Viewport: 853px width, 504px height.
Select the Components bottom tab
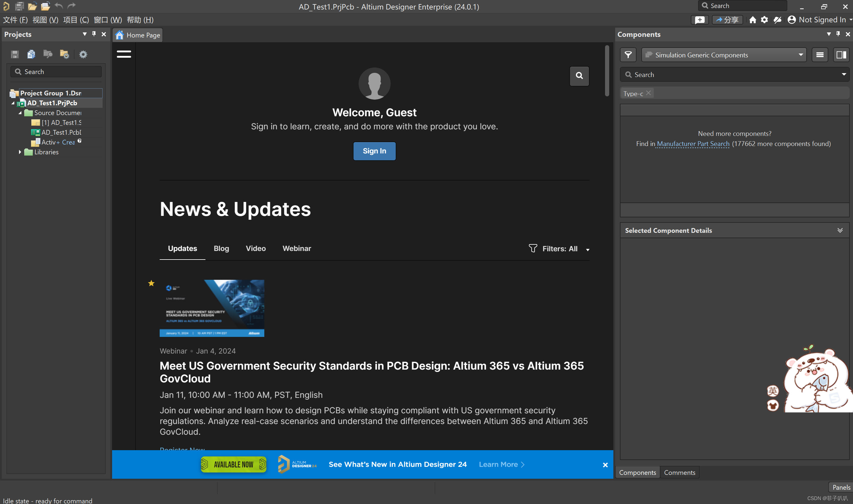pyautogui.click(x=637, y=472)
